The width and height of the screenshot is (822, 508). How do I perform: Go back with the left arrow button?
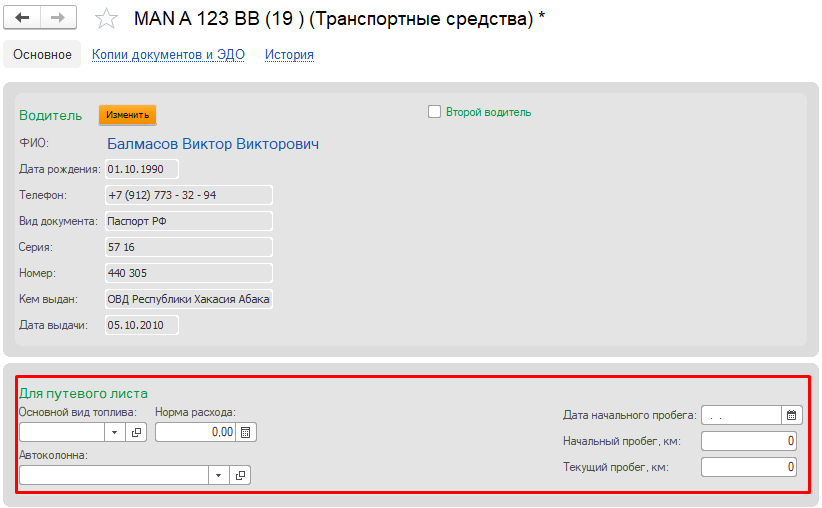coord(22,18)
